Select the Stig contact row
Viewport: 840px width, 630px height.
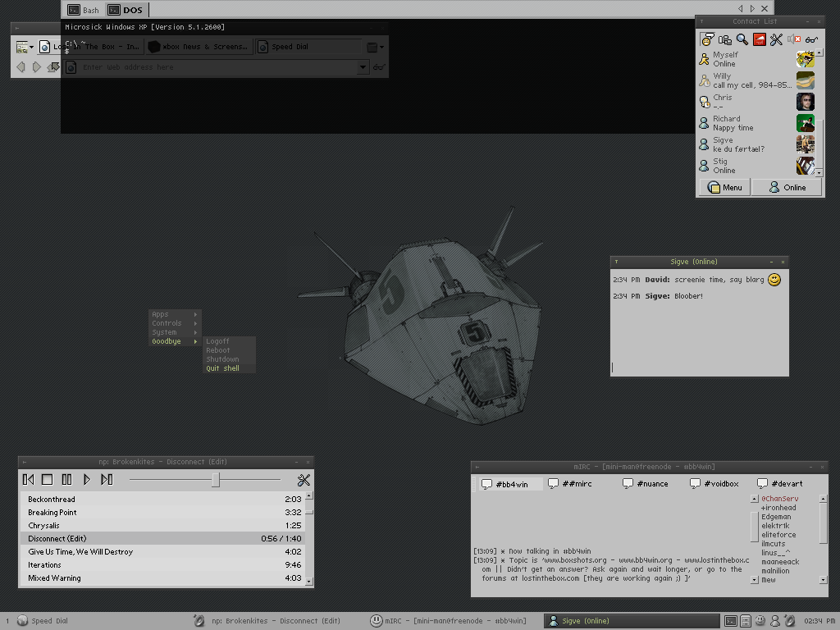[756, 166]
